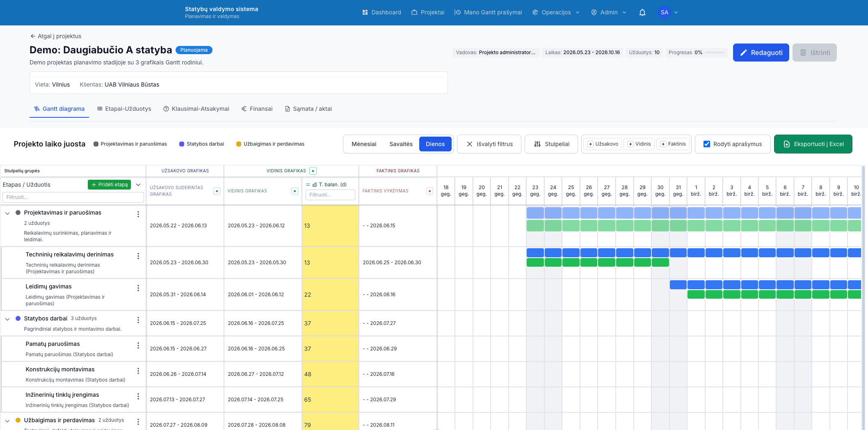This screenshot has width=868, height=430.
Task: Click the Faktinis grafikas column group header
Action: click(x=398, y=171)
